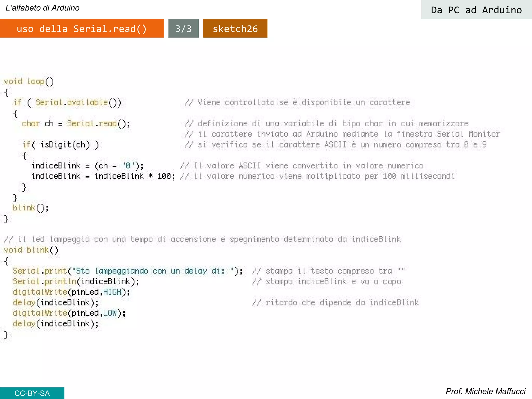Click the 'void blink()' function definition
This screenshot has width=532, height=399.
click(31, 250)
